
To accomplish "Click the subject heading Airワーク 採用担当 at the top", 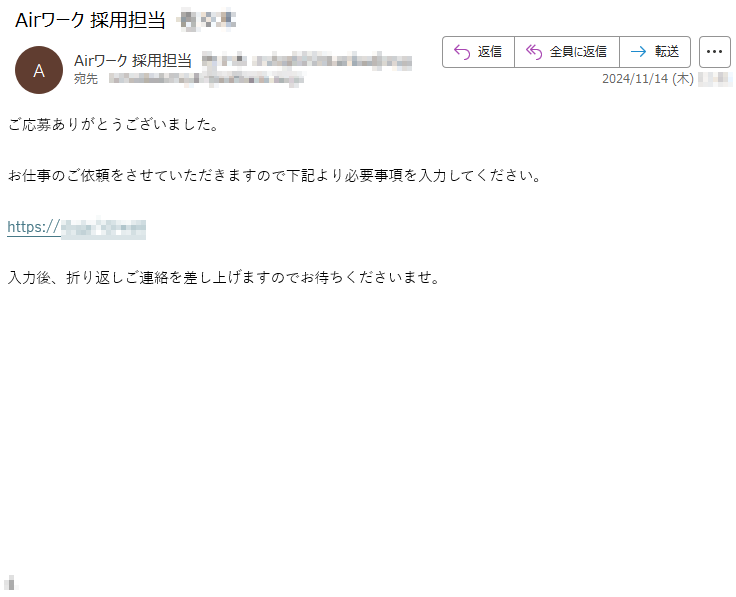I will [x=90, y=21].
